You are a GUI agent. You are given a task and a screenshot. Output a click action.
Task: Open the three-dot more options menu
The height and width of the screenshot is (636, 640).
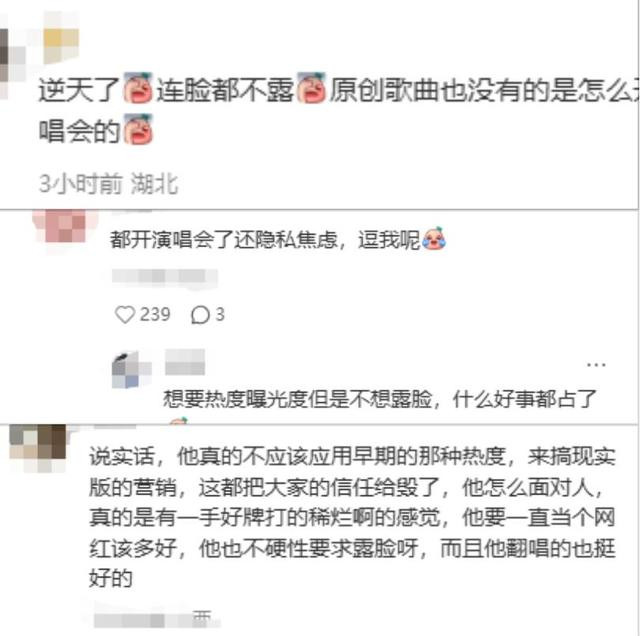(596, 364)
